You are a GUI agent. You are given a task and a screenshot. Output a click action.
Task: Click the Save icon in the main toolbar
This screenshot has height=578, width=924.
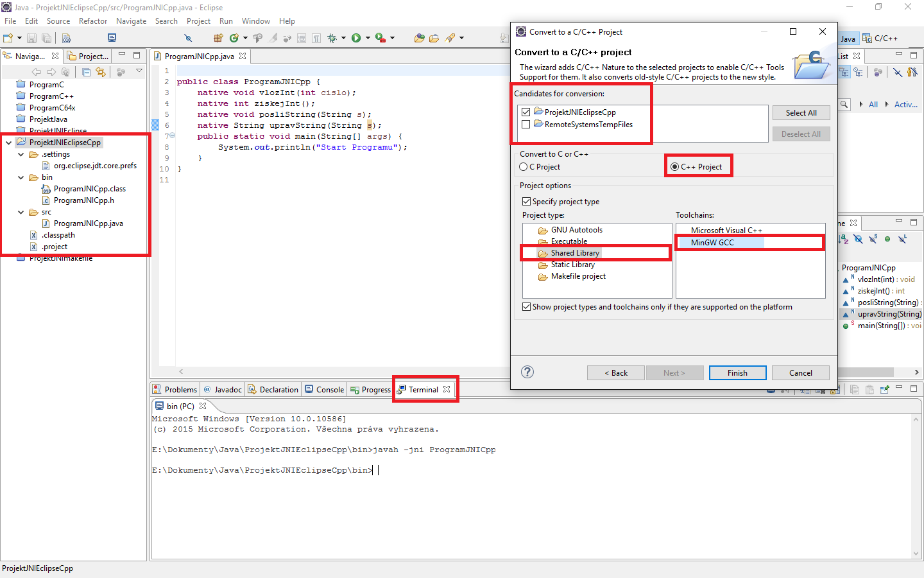tap(31, 38)
